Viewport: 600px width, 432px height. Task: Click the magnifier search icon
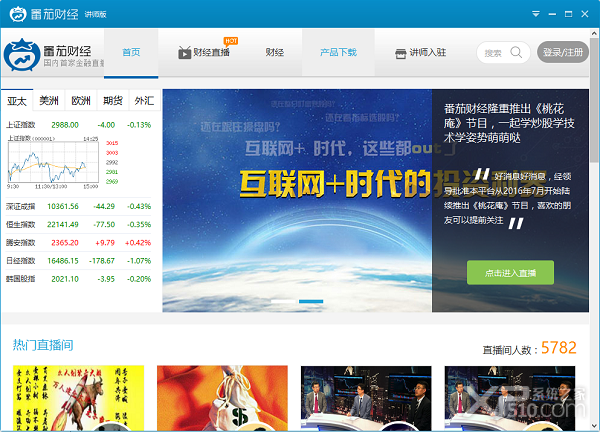[516, 52]
